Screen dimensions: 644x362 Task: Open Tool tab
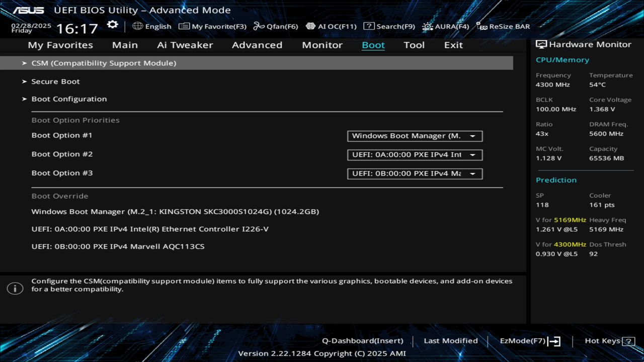[414, 45]
